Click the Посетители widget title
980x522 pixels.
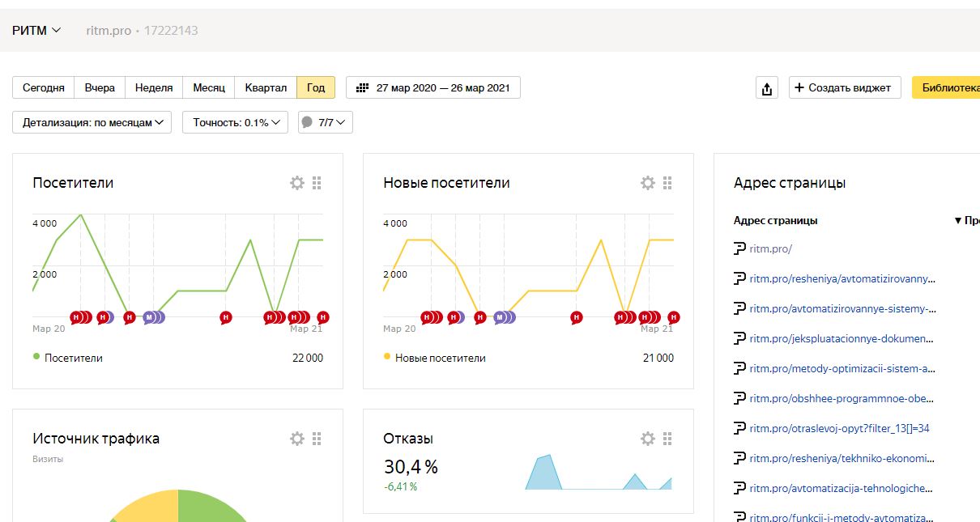pyautogui.click(x=73, y=183)
